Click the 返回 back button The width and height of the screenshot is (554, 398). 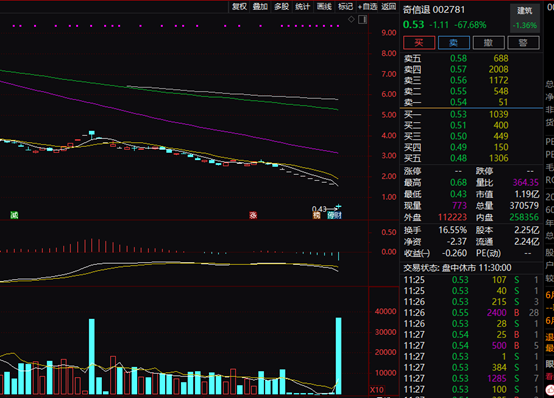[x=389, y=6]
